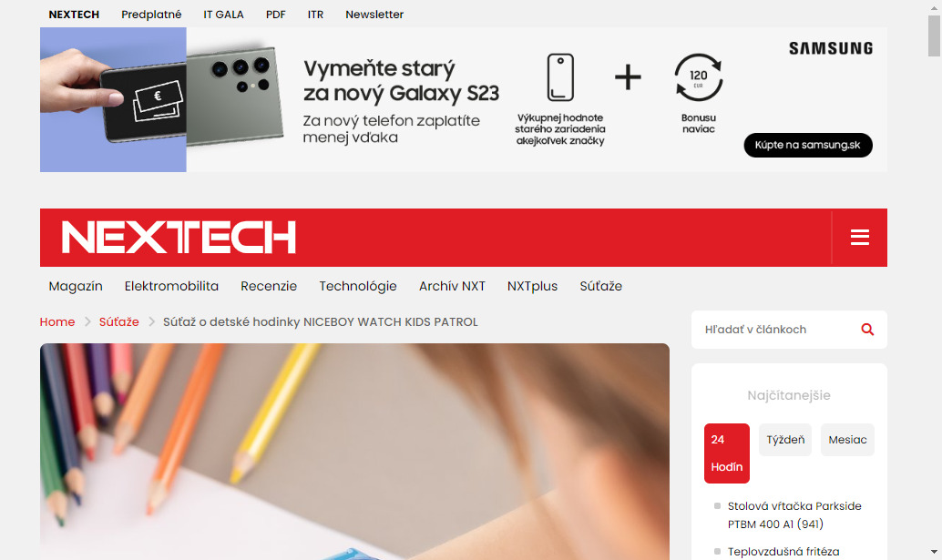Go to Recenzie section

point(269,286)
